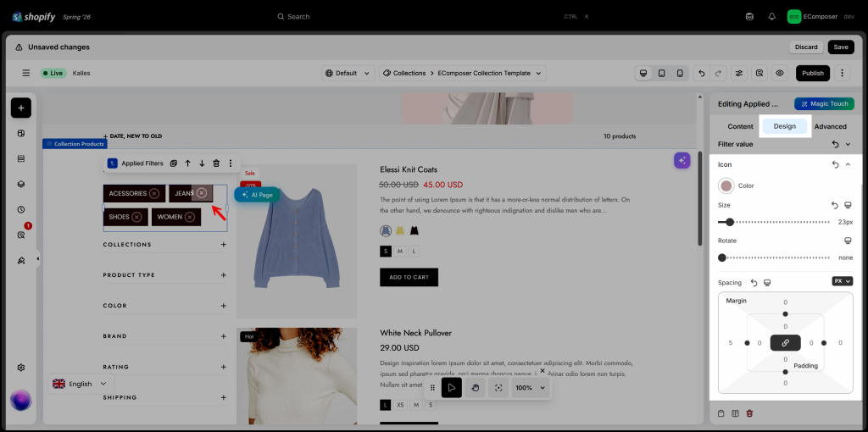
Task: Remove the WOMEN applied filter
Action: tap(190, 217)
